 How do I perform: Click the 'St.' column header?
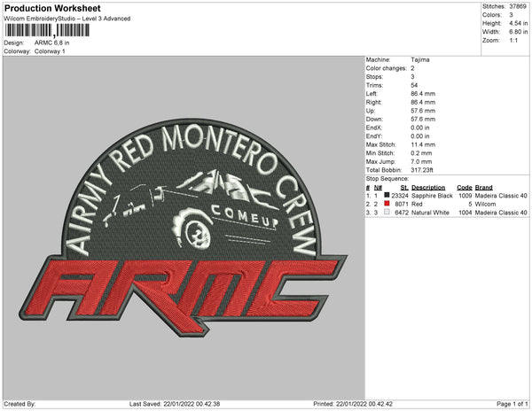click(x=404, y=188)
